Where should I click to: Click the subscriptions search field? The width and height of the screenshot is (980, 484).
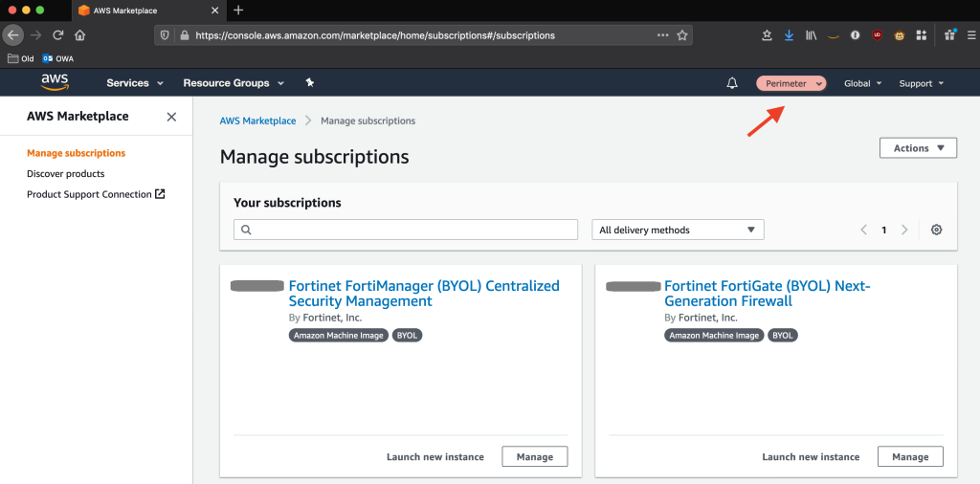tap(406, 230)
